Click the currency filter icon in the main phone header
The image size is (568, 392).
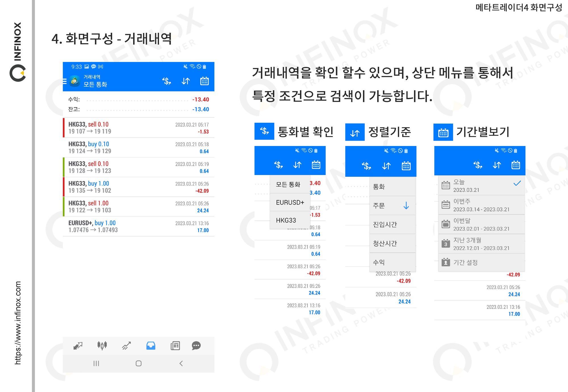coord(167,81)
